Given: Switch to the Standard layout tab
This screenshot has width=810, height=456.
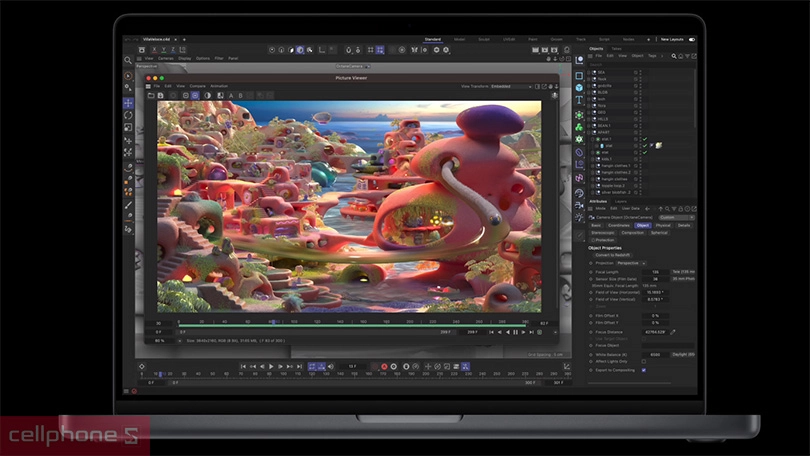Looking at the screenshot, I should [433, 39].
